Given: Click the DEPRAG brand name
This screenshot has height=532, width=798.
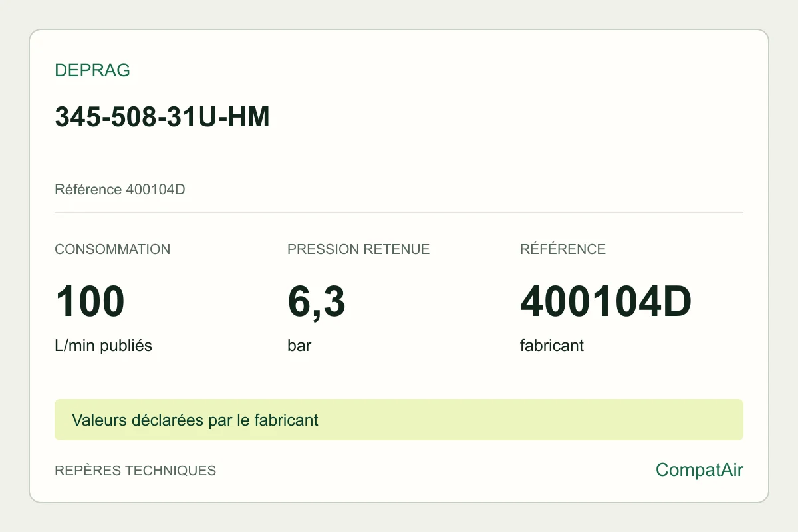Looking at the screenshot, I should (x=92, y=70).
